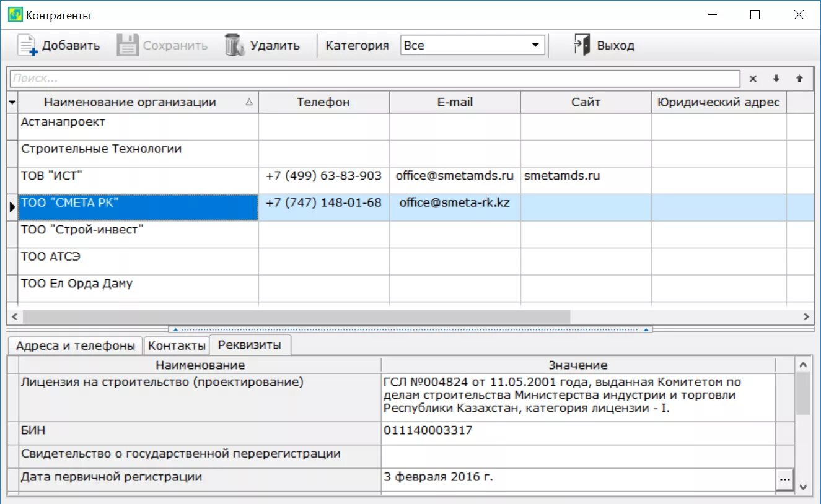Clear search with the X icon
The image size is (821, 504).
(753, 79)
